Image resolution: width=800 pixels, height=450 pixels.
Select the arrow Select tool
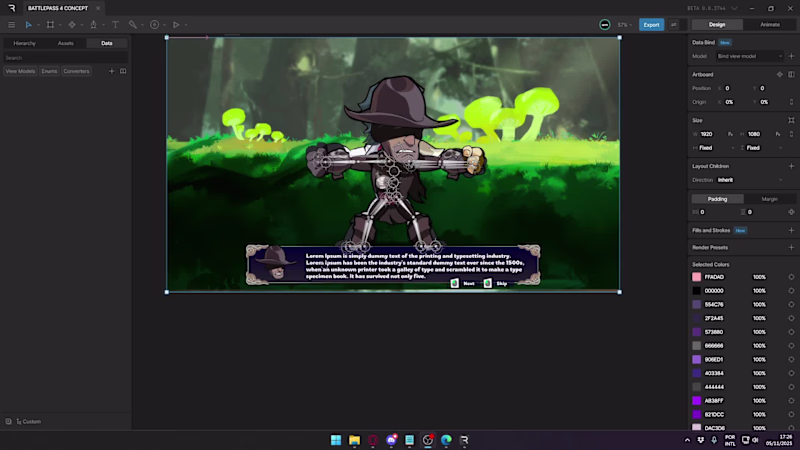[x=29, y=24]
